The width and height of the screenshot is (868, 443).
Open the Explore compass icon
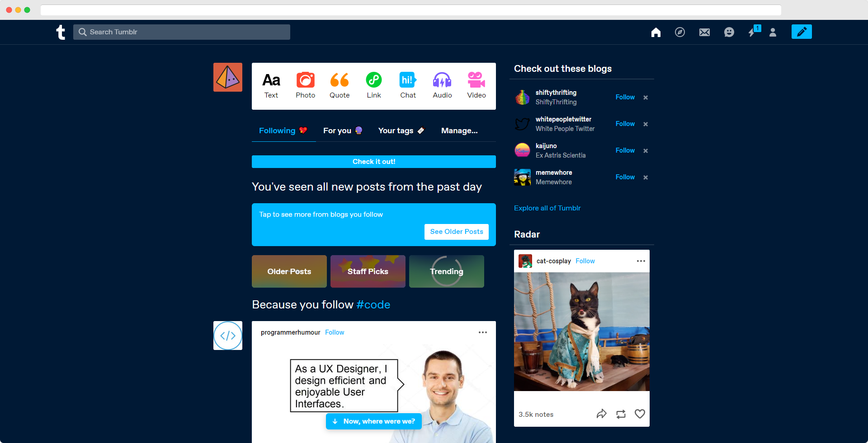click(679, 32)
